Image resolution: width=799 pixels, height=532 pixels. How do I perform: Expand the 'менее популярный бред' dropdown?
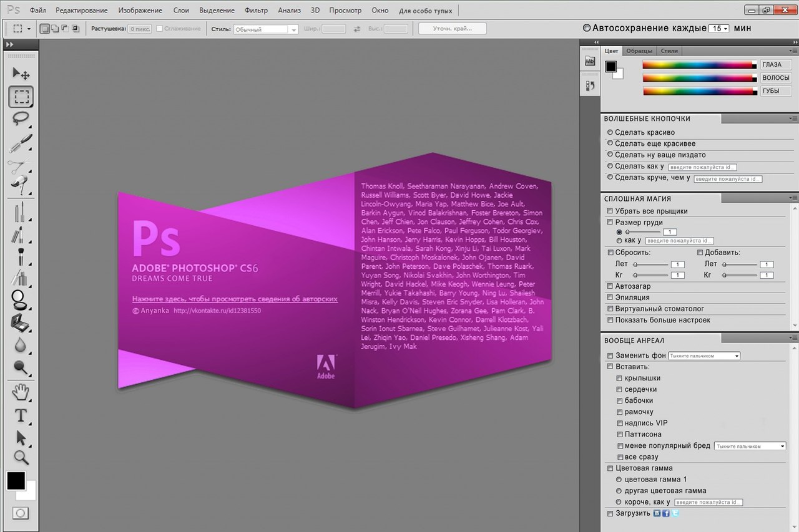pos(750,447)
